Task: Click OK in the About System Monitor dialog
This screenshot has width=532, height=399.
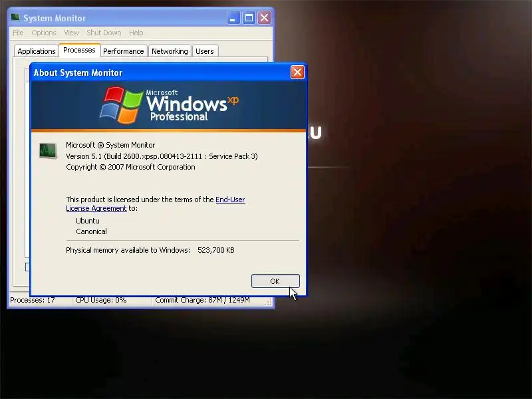Action: [x=275, y=281]
